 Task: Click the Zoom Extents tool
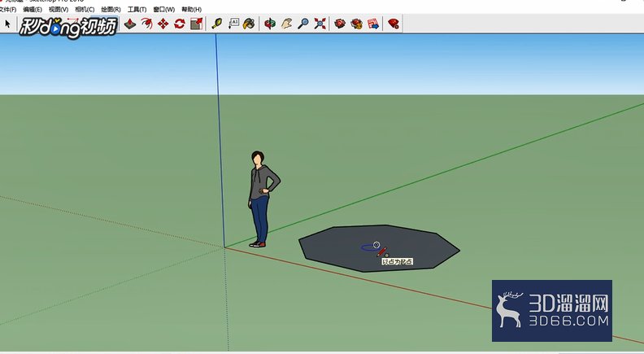320,24
